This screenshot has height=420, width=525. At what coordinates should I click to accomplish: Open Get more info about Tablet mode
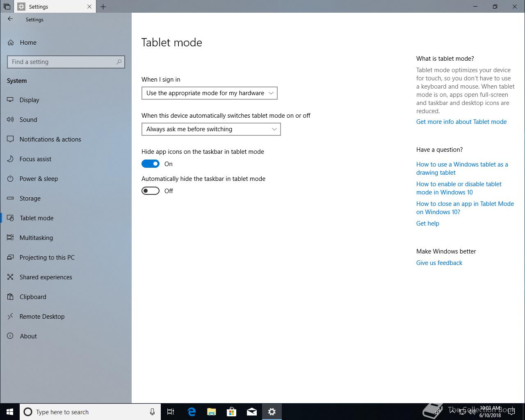click(461, 122)
